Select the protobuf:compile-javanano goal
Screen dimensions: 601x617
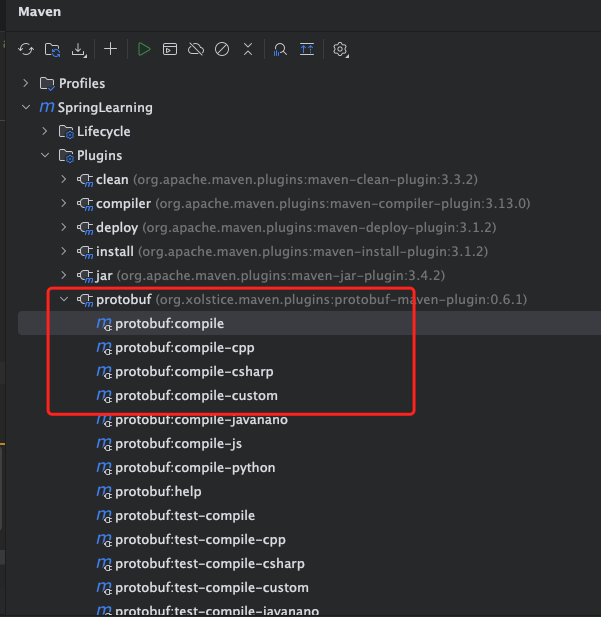pyautogui.click(x=202, y=420)
